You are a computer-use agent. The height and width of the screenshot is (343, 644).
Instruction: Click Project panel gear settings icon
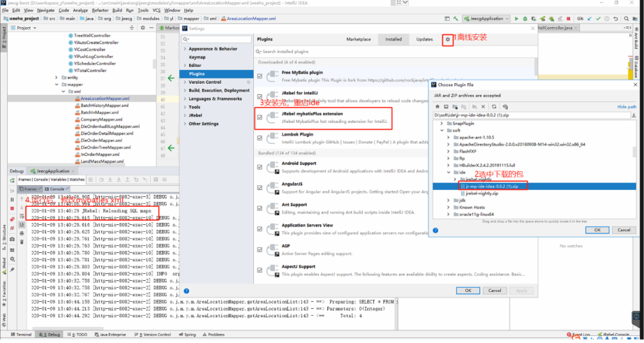(x=142, y=27)
